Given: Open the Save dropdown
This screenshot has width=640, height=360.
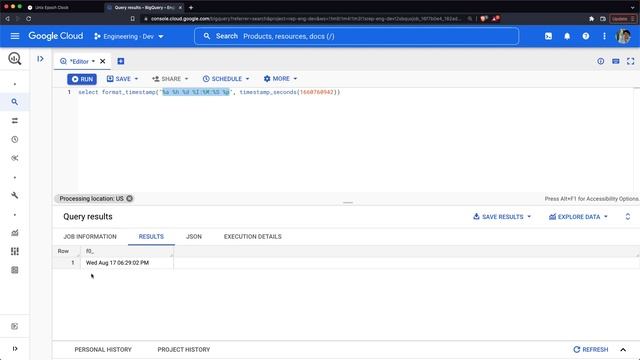Looking at the screenshot, I should point(122,79).
